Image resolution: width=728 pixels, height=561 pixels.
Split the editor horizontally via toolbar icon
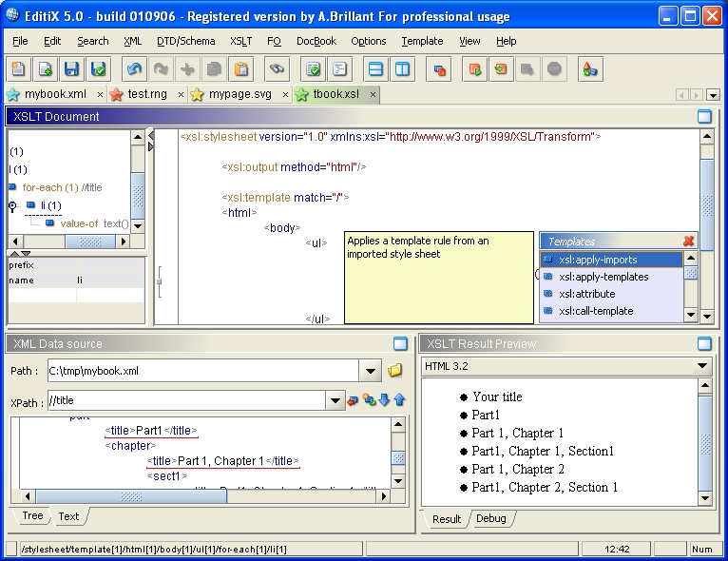tap(375, 69)
